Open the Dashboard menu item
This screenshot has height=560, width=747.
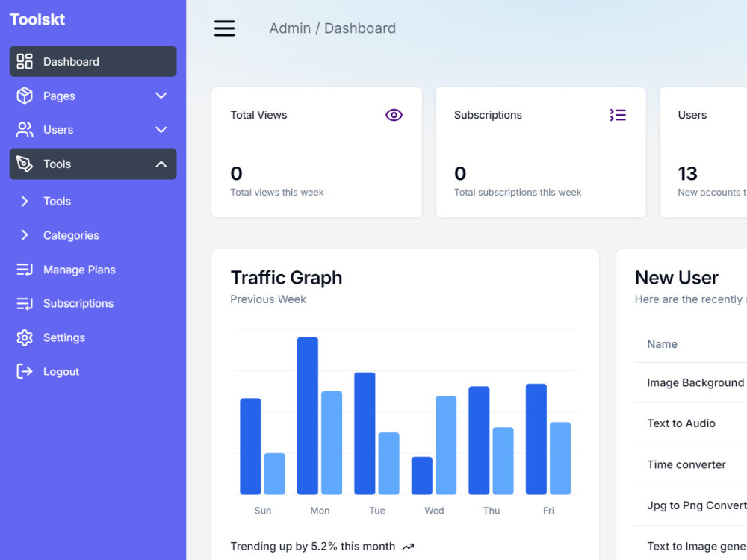93,61
